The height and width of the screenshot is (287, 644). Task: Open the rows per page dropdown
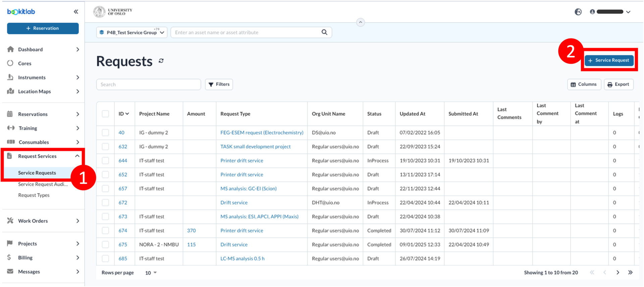coord(151,273)
